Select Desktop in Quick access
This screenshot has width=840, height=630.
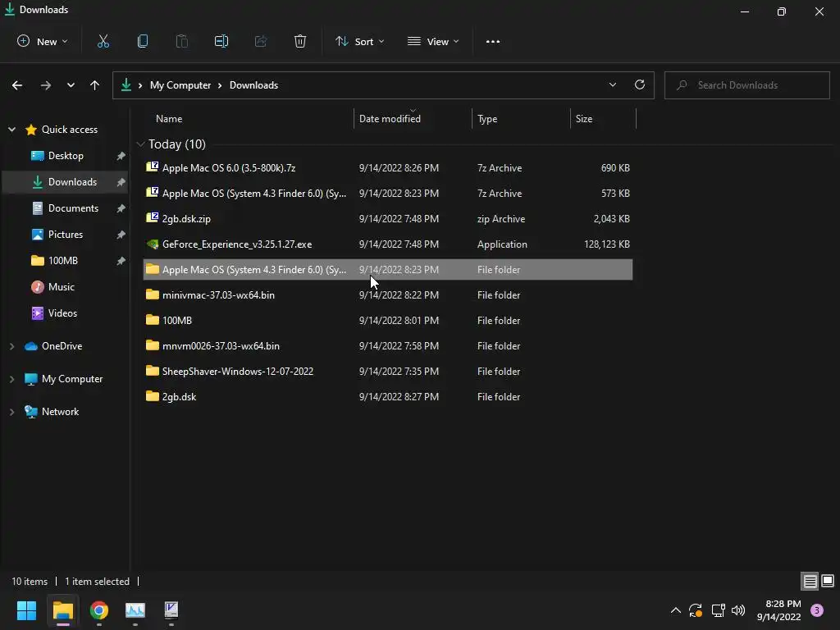(x=66, y=156)
